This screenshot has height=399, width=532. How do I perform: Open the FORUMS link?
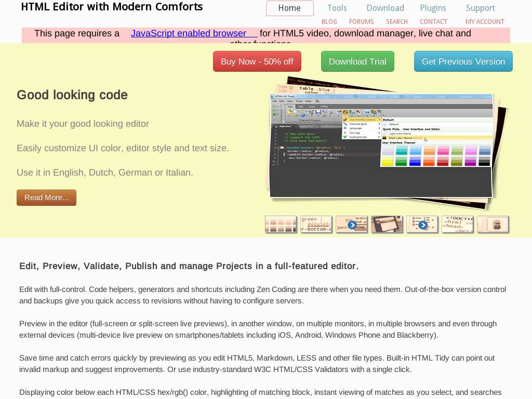[361, 22]
